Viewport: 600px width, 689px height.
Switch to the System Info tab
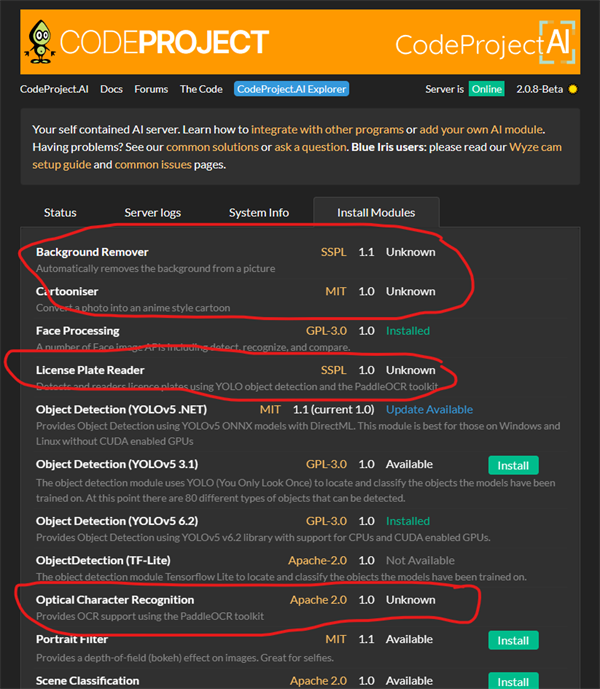point(259,213)
